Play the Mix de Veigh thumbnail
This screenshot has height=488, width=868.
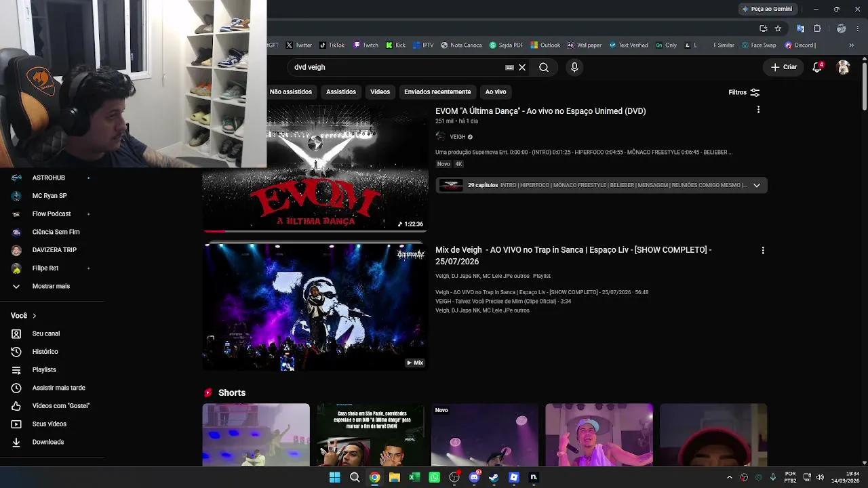(x=315, y=307)
